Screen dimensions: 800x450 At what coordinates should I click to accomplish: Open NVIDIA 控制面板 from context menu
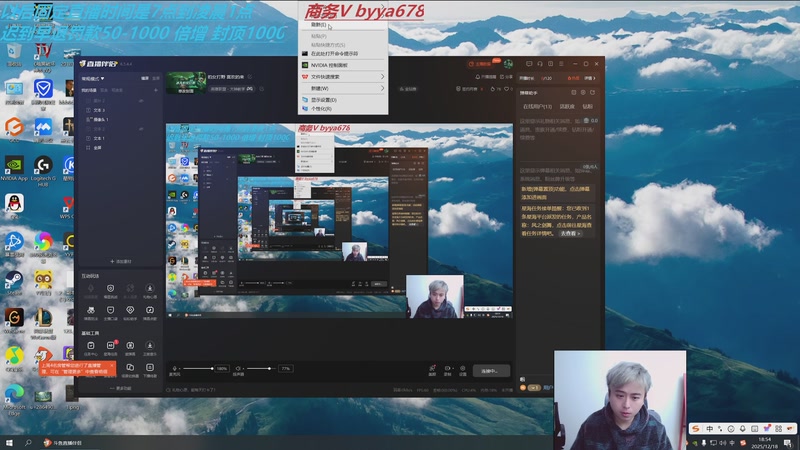click(x=343, y=65)
